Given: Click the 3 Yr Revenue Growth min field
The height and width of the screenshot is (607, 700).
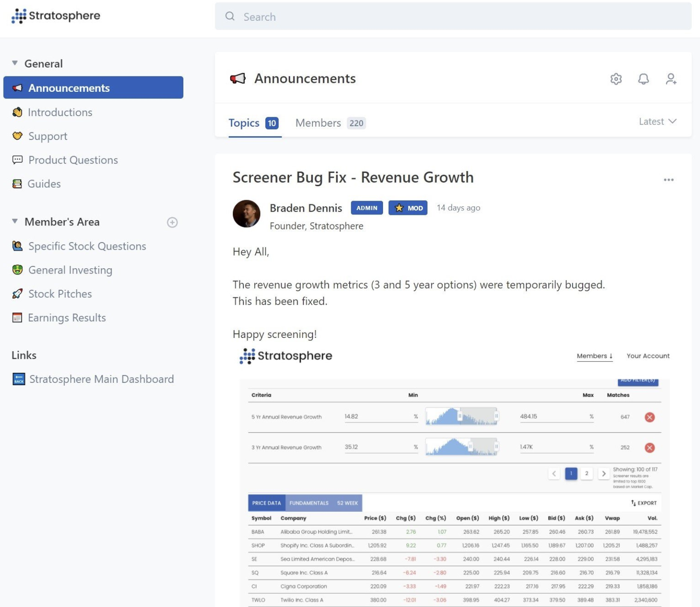Looking at the screenshot, I should click(x=381, y=447).
